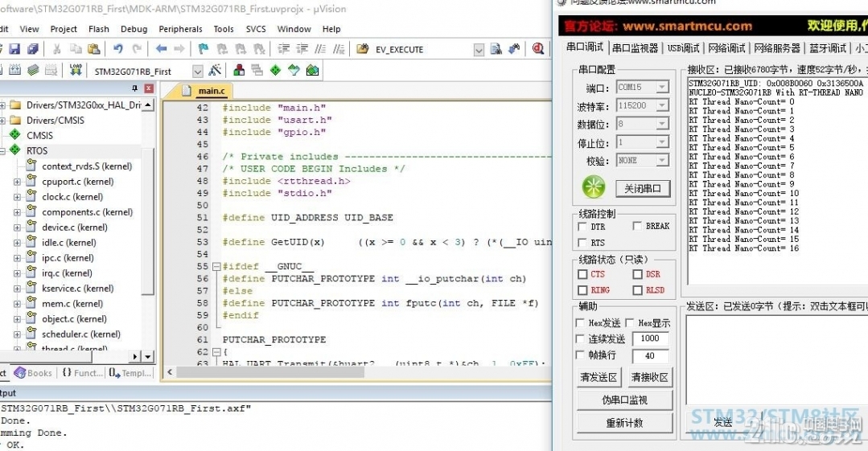Viewport: 868px width, 451px height.
Task: Click the Select Software Packs icon
Action: 294,70
